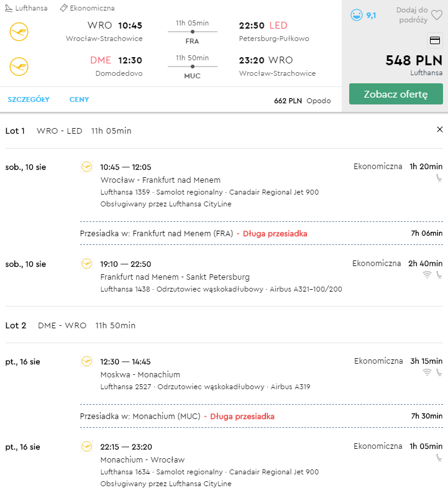This screenshot has height=498, width=448.
Task: Close the flight details panel
Action: (x=439, y=129)
